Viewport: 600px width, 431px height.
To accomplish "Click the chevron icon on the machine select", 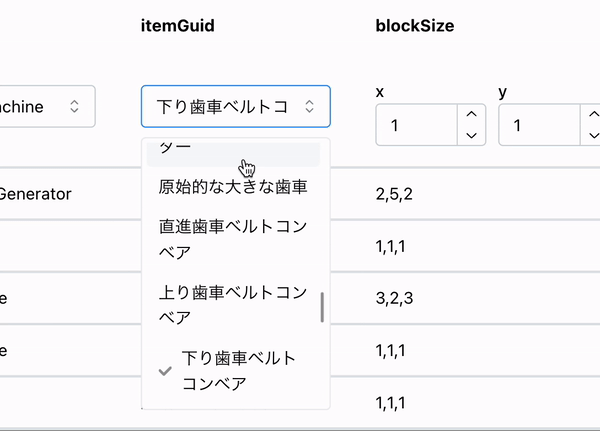I will click(74, 106).
